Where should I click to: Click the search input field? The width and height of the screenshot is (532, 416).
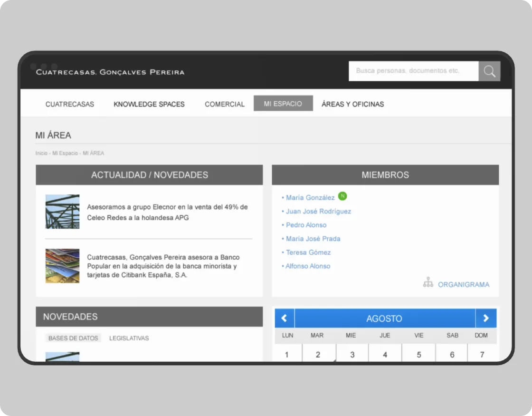click(x=413, y=71)
